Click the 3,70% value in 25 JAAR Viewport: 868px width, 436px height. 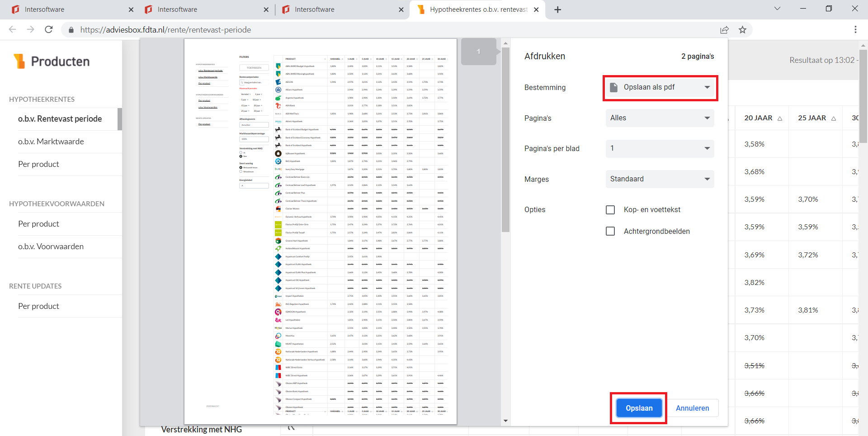click(808, 199)
